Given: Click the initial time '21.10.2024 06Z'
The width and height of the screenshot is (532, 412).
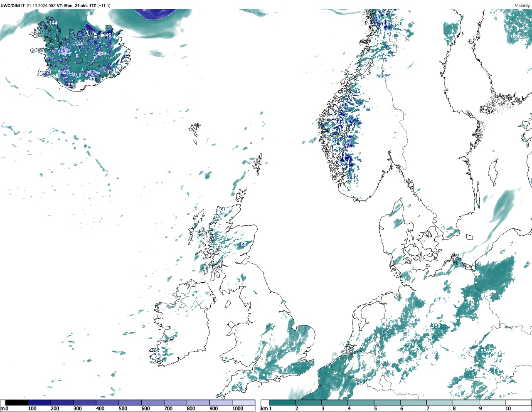Looking at the screenshot, I should click(x=41, y=6).
